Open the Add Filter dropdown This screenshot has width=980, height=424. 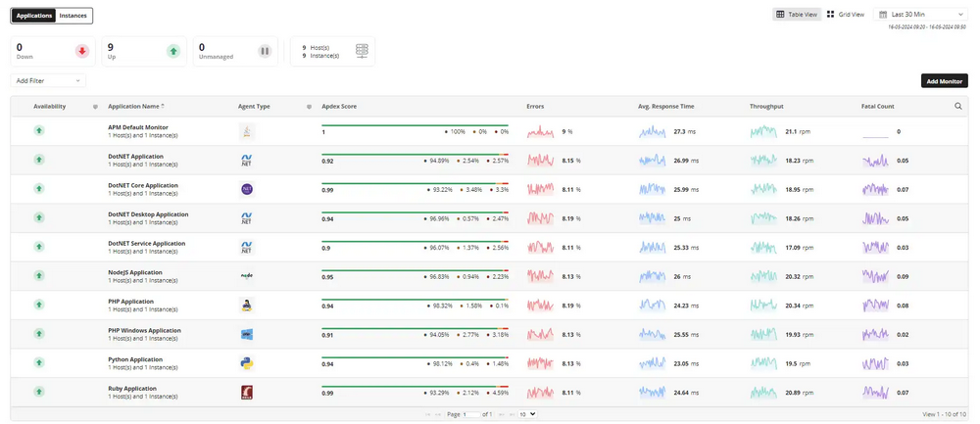click(x=48, y=80)
